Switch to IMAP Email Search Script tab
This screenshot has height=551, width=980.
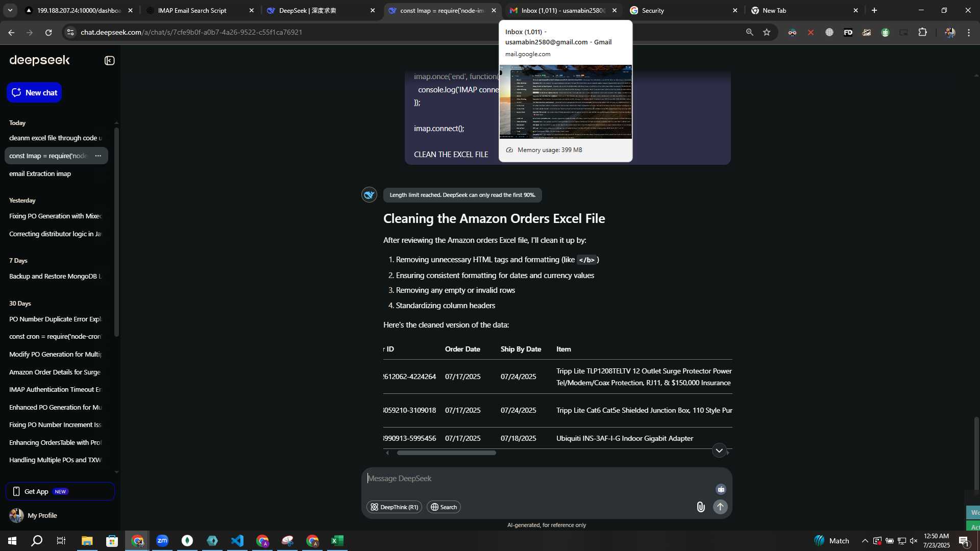tap(200, 10)
